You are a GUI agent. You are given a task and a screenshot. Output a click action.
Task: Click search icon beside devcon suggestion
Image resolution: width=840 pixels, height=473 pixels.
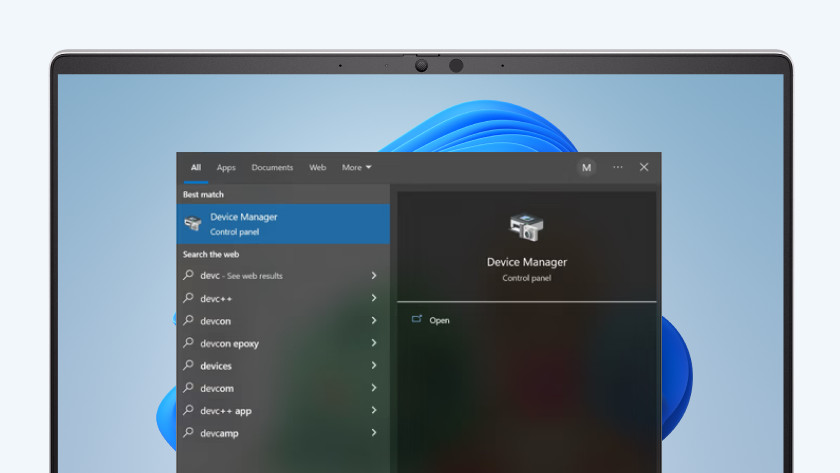[x=188, y=320]
